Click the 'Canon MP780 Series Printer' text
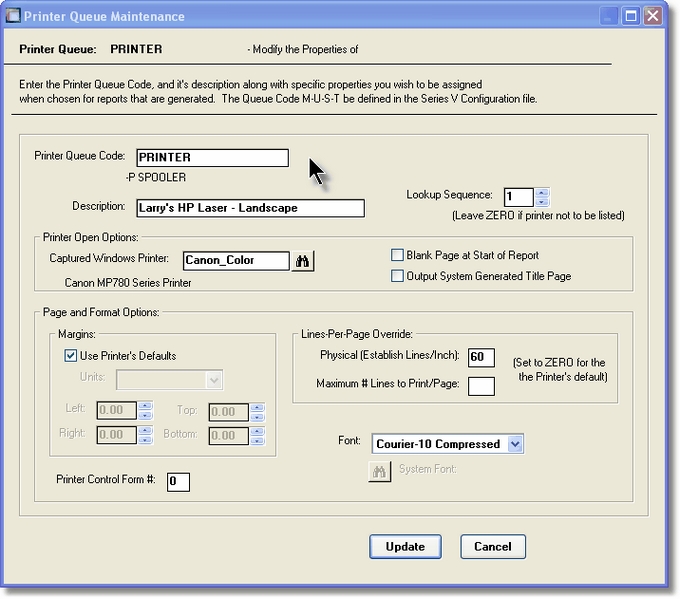 128,283
